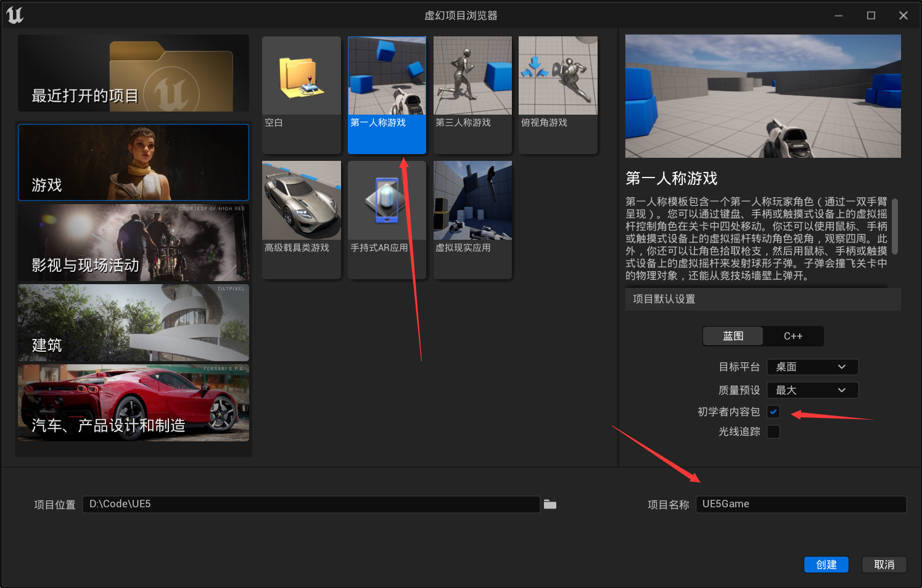
Task: Click the 取消 button
Action: click(x=884, y=565)
